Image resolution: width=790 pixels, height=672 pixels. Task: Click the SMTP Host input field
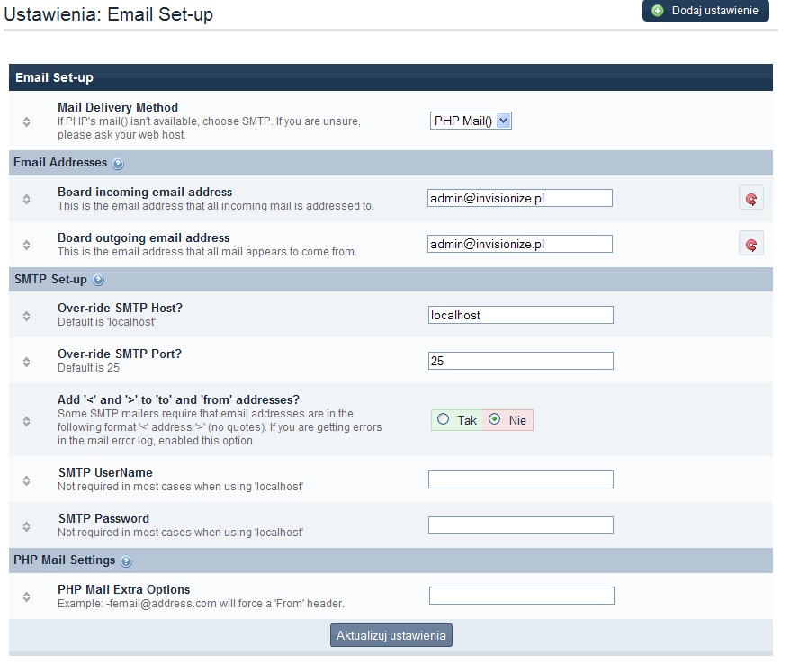click(520, 315)
